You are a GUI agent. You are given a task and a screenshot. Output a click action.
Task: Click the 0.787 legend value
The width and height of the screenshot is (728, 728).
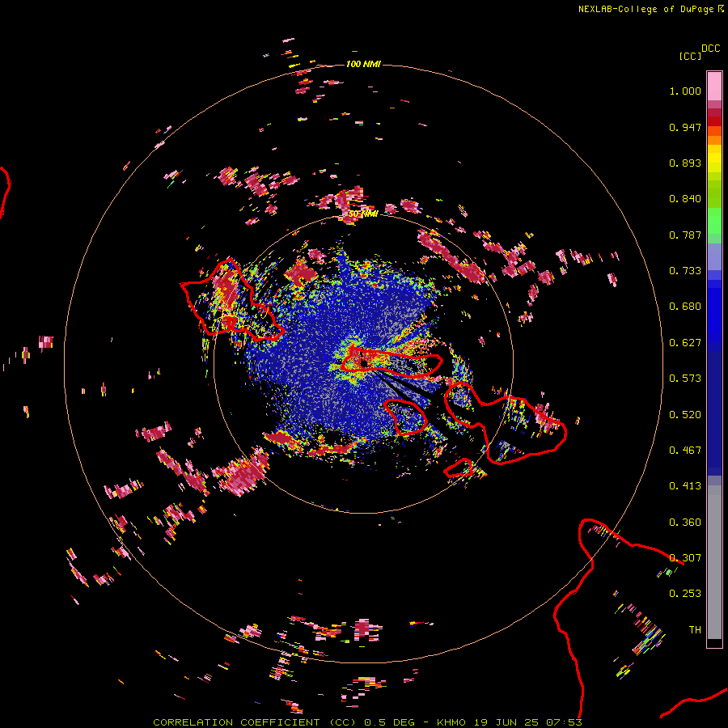pos(685,235)
